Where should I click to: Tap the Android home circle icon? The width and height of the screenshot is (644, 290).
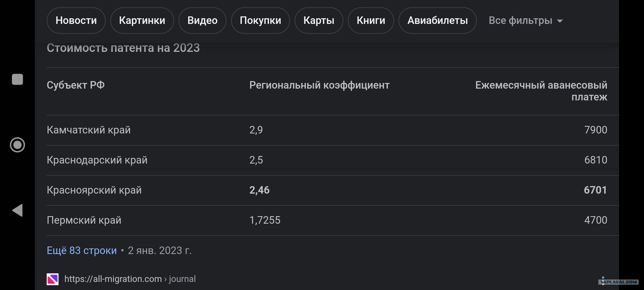[x=17, y=145]
